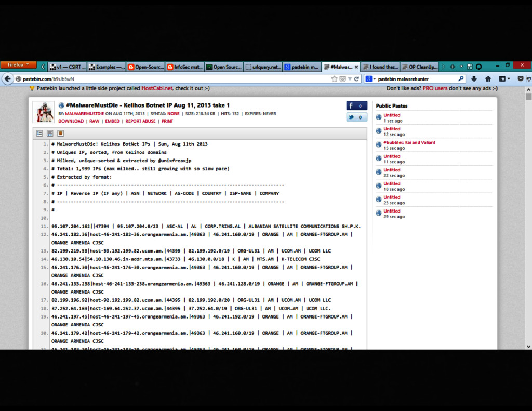
Task: Click the page scrollbar up arrow
Action: [528, 89]
